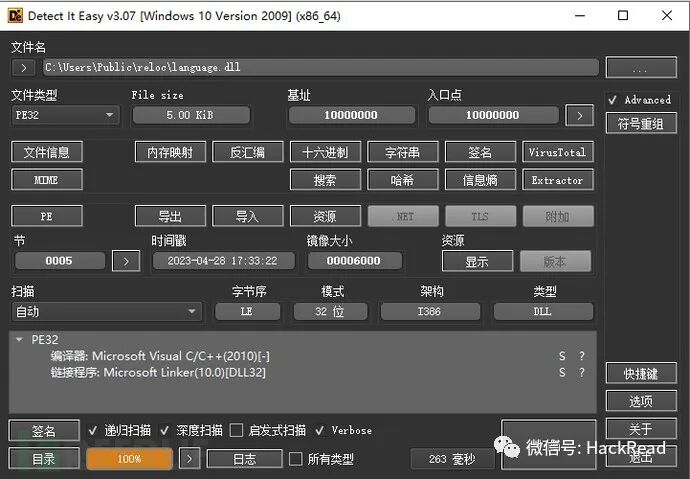Open file browse button with three dots
This screenshot has height=479, width=690.
coord(641,67)
